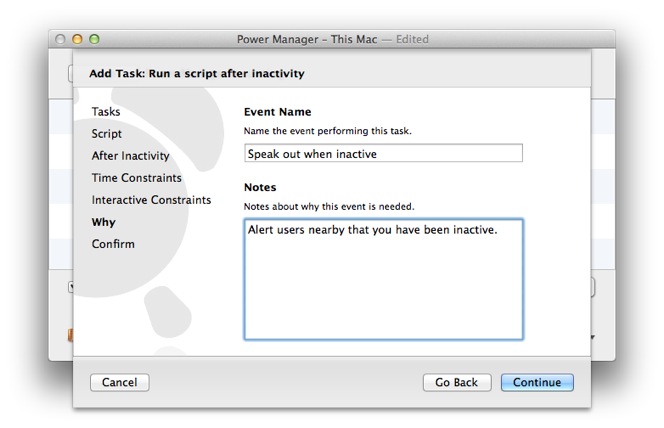Click 'Notes about why this event is needed.' text
This screenshot has width=664, height=428.
[329, 206]
